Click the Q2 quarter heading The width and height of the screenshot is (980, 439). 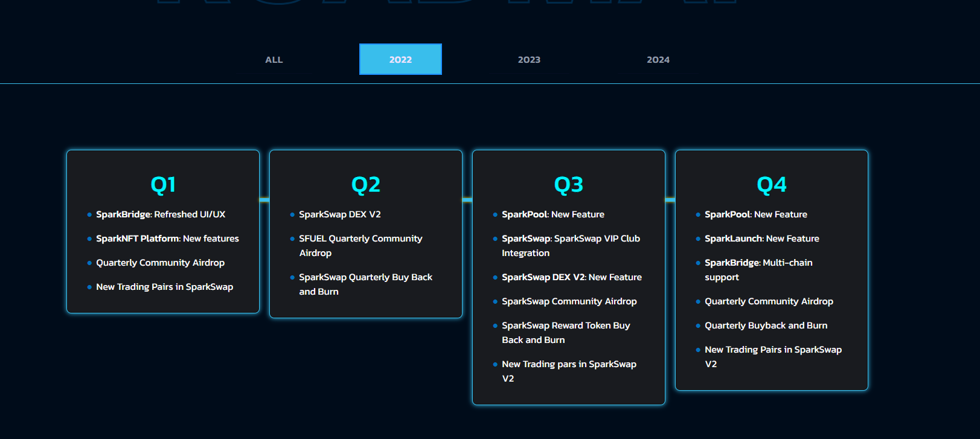(366, 184)
